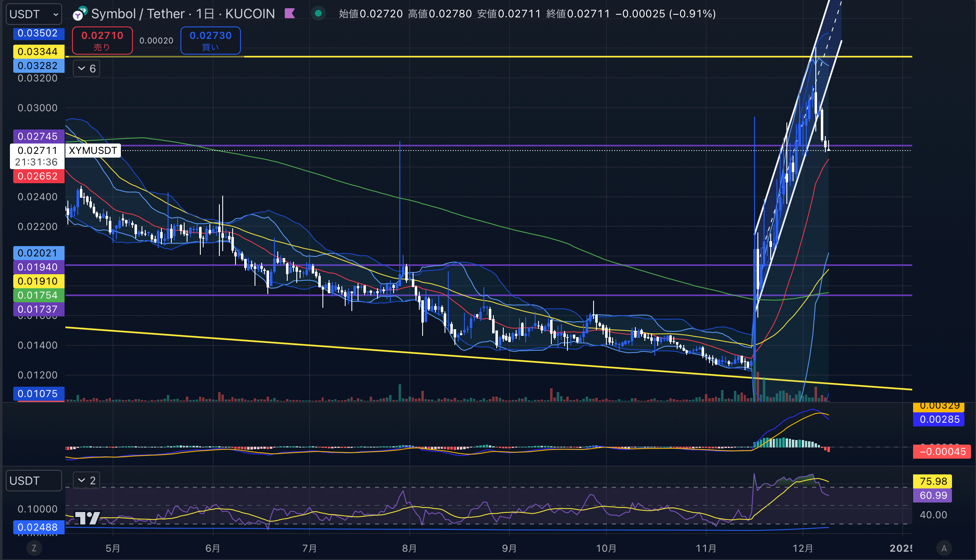Click the green market status dot
Image resolution: width=976 pixels, height=560 pixels.
click(x=318, y=14)
